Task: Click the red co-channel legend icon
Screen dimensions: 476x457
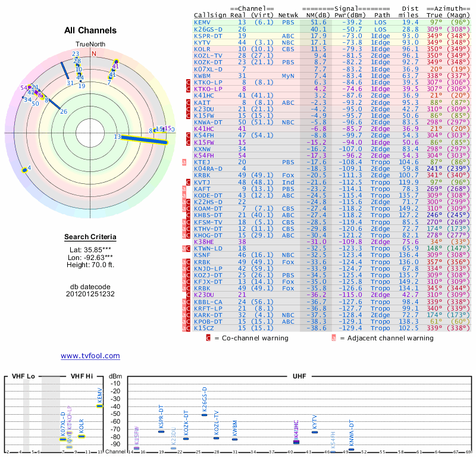Action: tap(208, 338)
